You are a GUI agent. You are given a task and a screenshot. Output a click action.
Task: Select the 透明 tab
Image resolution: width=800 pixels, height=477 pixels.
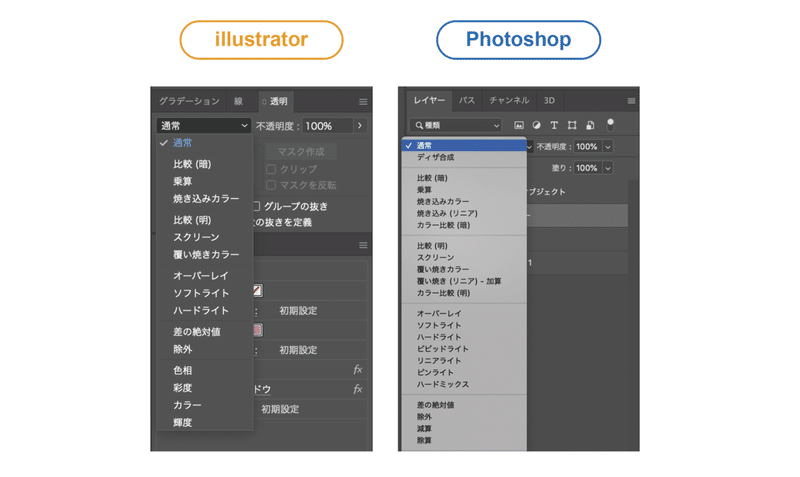(x=275, y=101)
